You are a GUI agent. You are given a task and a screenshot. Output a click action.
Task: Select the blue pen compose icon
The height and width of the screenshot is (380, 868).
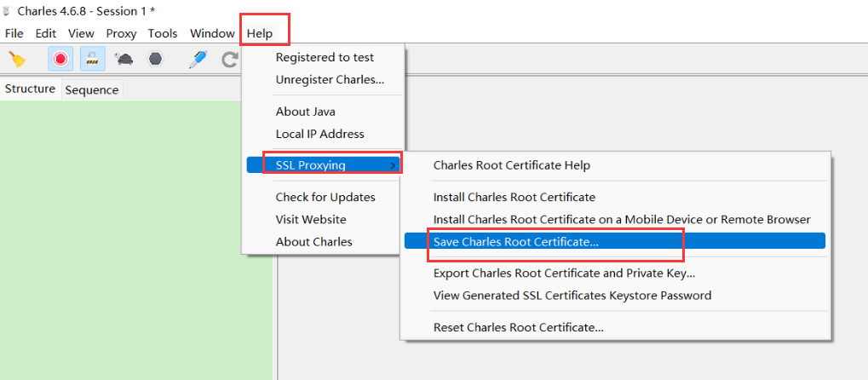tap(198, 59)
